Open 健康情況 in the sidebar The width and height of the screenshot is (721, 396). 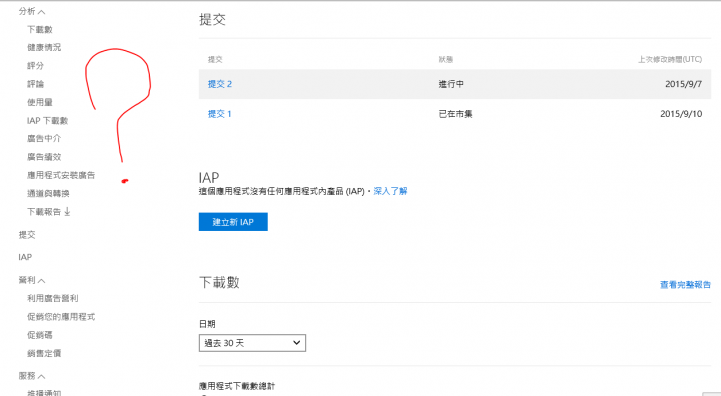click(x=44, y=47)
